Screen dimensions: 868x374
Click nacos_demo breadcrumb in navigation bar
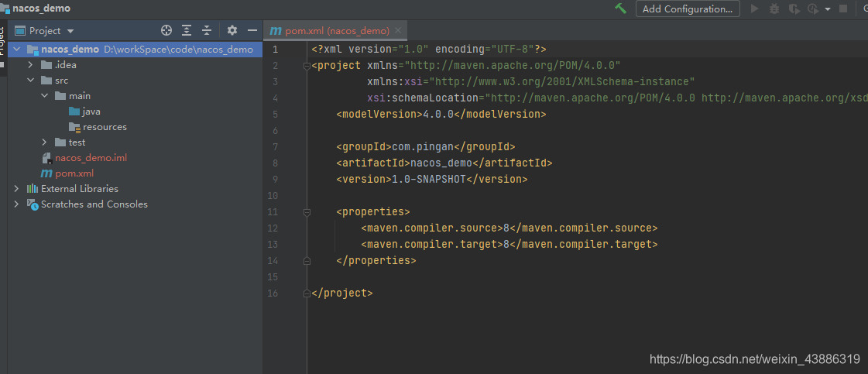coord(42,9)
